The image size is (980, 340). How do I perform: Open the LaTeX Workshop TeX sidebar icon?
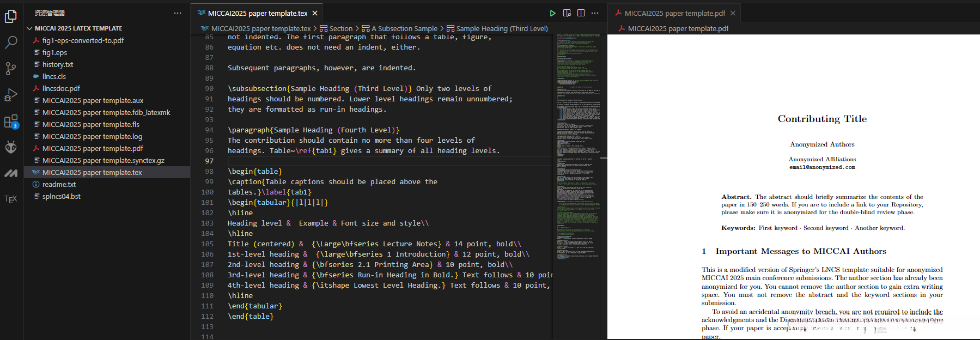pyautogui.click(x=11, y=199)
